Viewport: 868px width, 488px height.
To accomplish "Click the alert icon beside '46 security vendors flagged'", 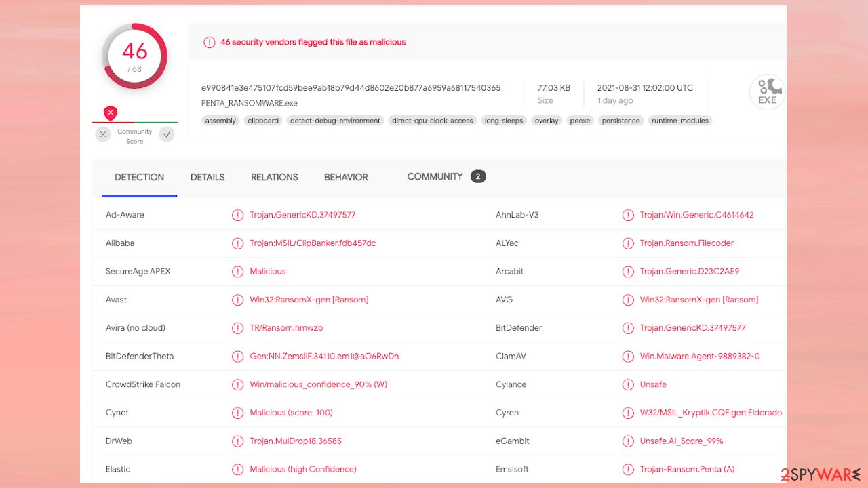I will tap(210, 42).
